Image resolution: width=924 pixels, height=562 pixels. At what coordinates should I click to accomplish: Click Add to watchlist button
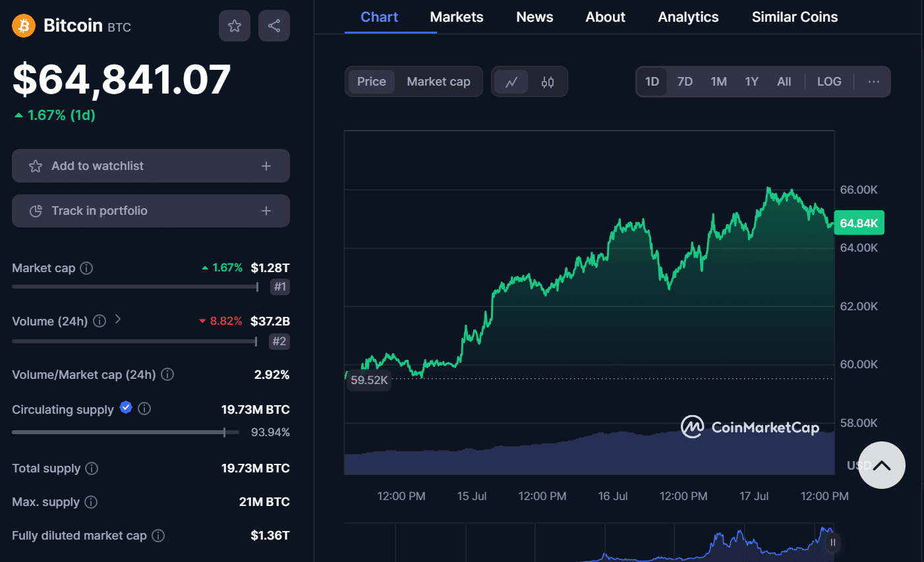[x=151, y=166]
